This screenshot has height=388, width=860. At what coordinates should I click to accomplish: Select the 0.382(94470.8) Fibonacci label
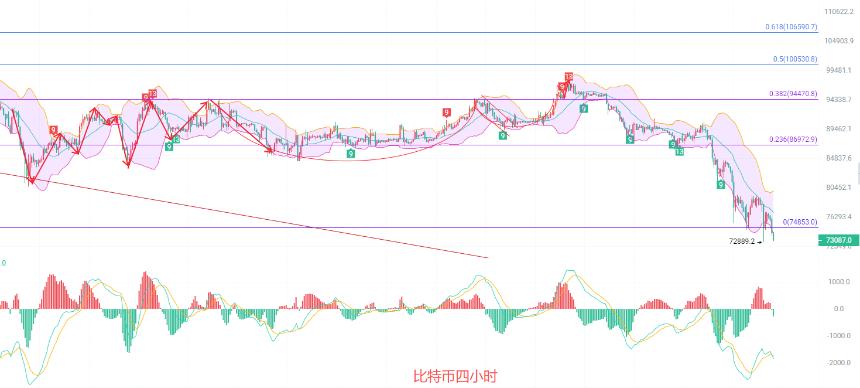coord(793,94)
